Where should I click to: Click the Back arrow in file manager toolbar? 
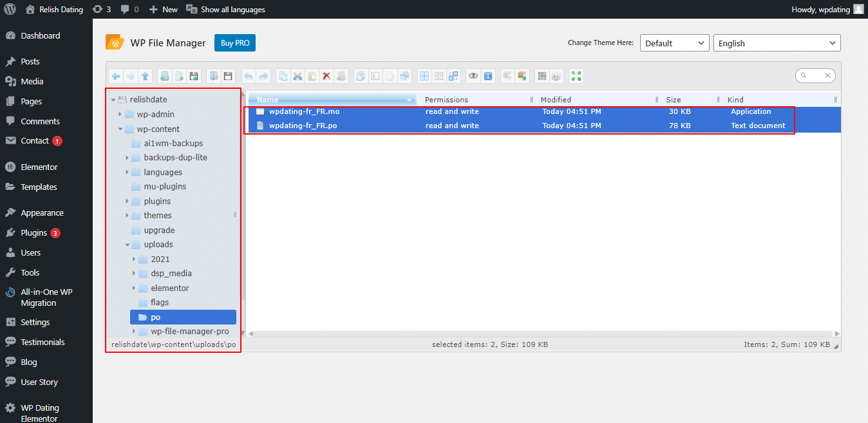pyautogui.click(x=116, y=76)
